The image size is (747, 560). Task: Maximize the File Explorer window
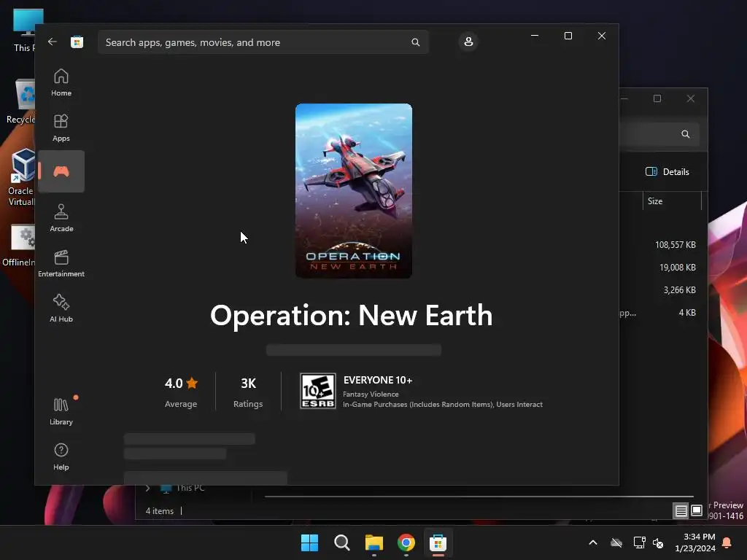tap(657, 98)
